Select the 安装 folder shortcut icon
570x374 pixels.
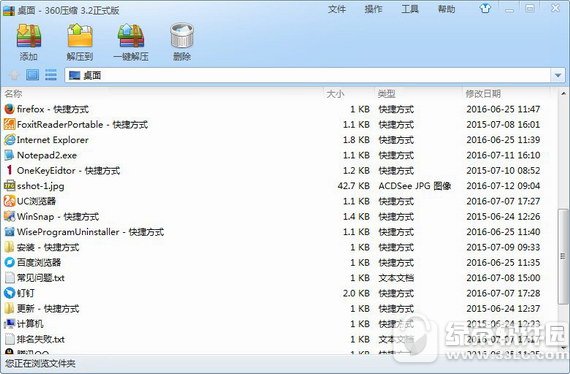pos(9,247)
